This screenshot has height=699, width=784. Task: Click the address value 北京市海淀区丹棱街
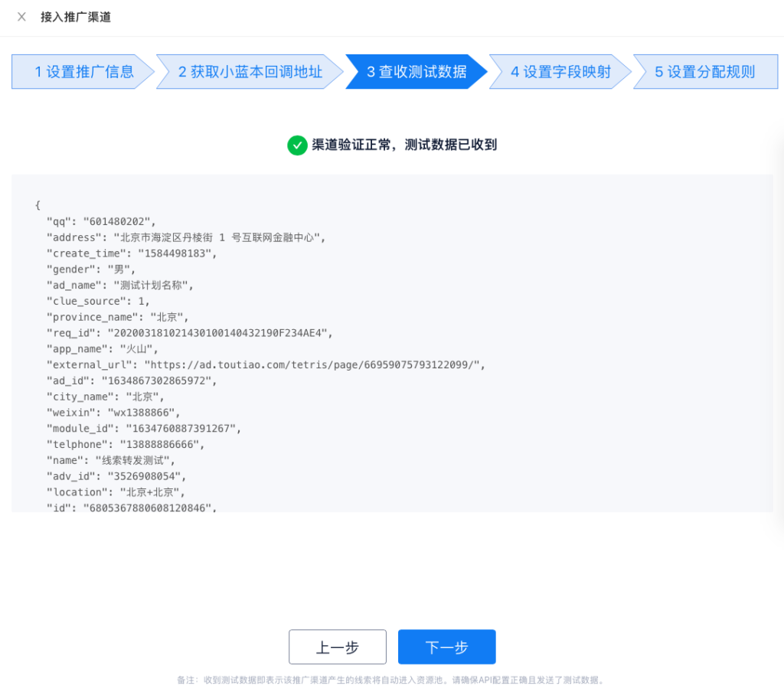219,237
